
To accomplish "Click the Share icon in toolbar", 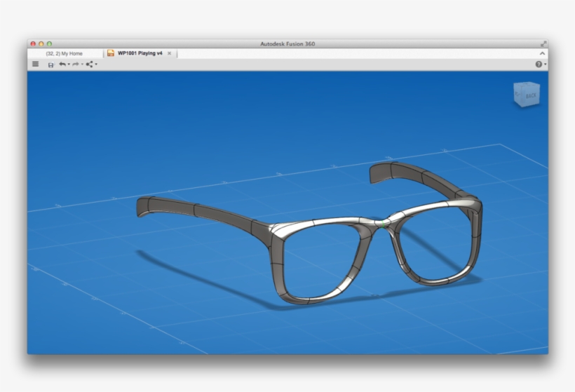I will [x=89, y=64].
